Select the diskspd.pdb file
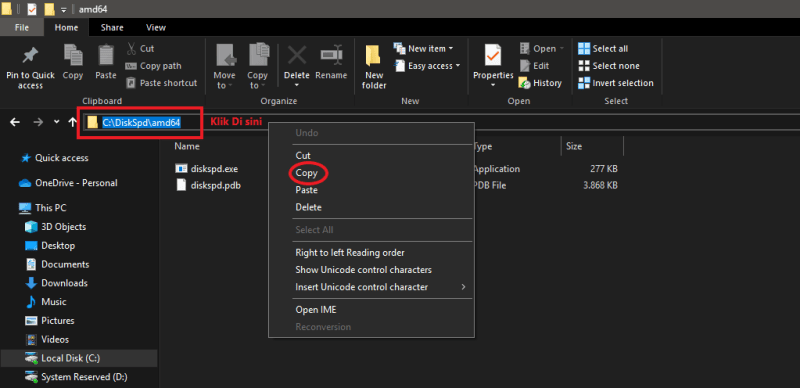Image resolution: width=800 pixels, height=388 pixels. [208, 185]
